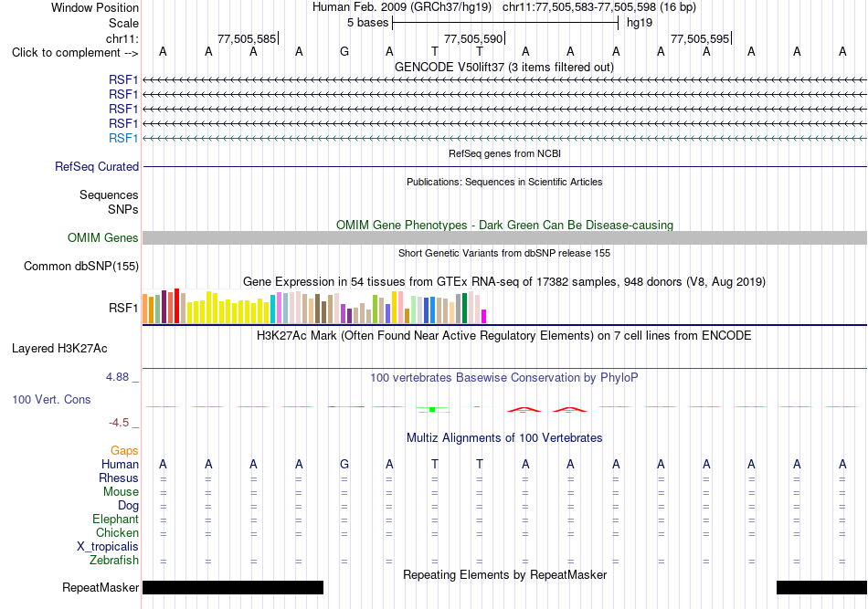Click the 'Elephant' species label

click(x=115, y=519)
